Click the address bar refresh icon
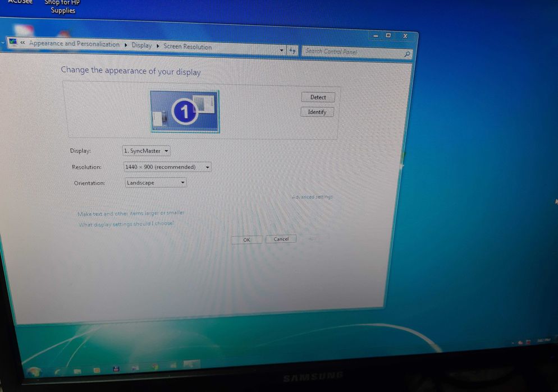The width and height of the screenshot is (558, 392). coord(292,51)
